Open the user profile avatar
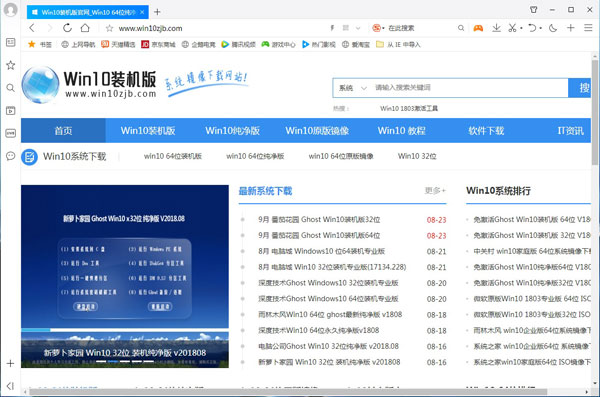 click(10, 10)
